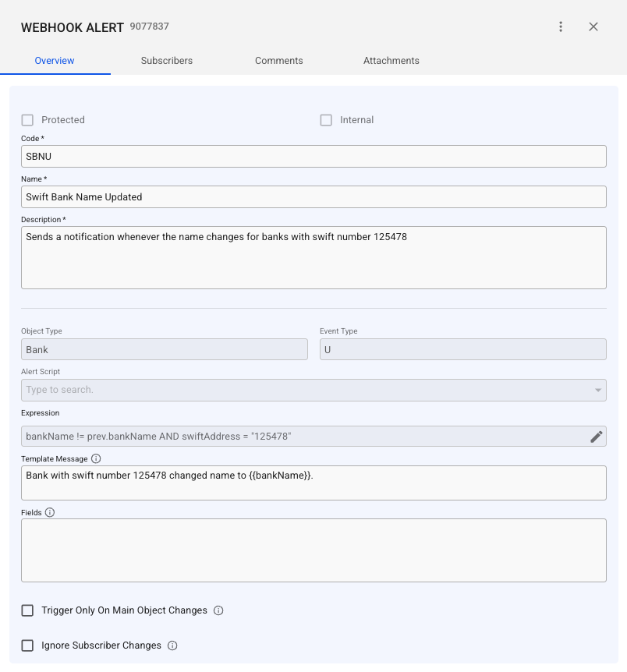
Task: Focus the Name field Swift Bank Name Updated
Action: point(313,196)
